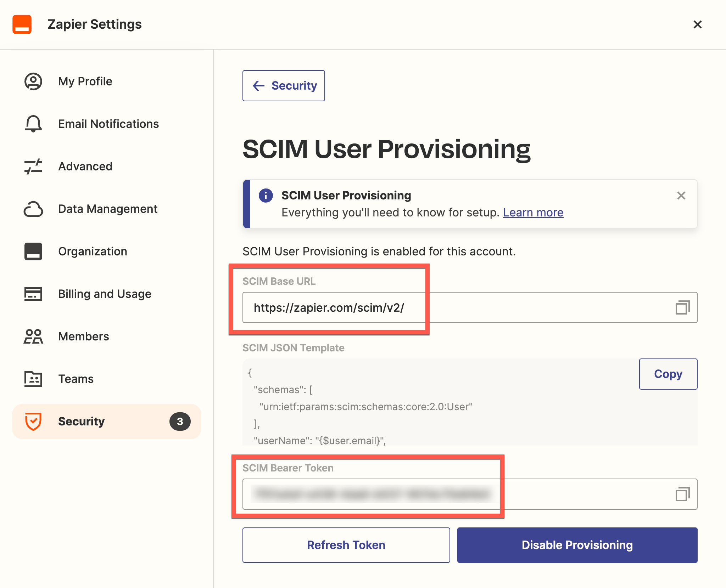This screenshot has height=588, width=726.
Task: Open My Profile settings
Action: [x=85, y=81]
